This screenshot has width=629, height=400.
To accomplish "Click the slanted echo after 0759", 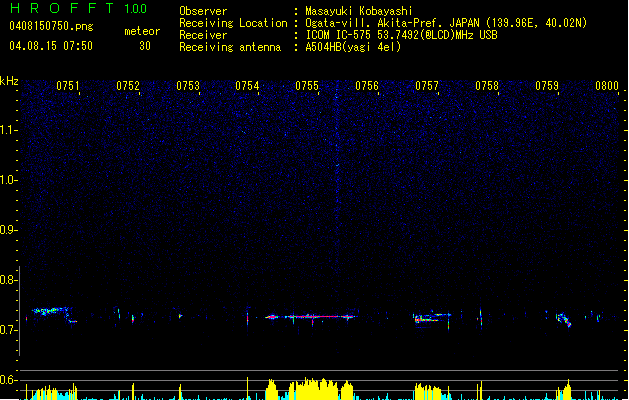I will click(x=564, y=319).
